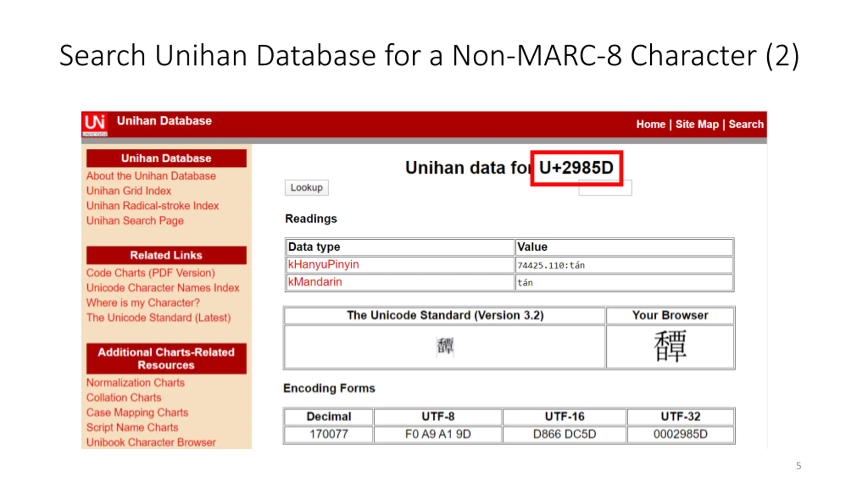Viewport: 868px width, 488px height.
Task: Open Code Charts (PDF Version) link
Action: [151, 273]
